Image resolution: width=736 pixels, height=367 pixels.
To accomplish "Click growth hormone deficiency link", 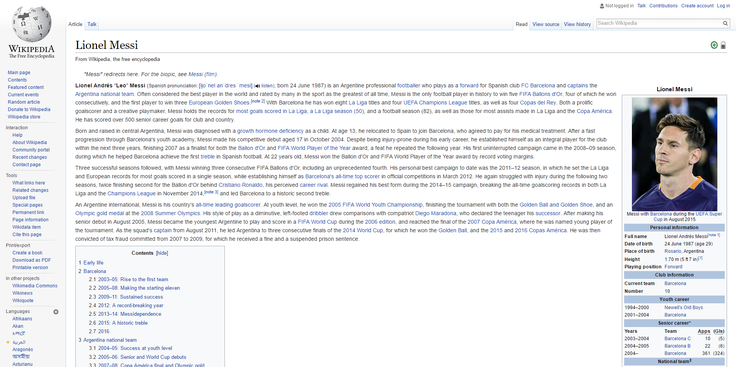I will tap(270, 131).
